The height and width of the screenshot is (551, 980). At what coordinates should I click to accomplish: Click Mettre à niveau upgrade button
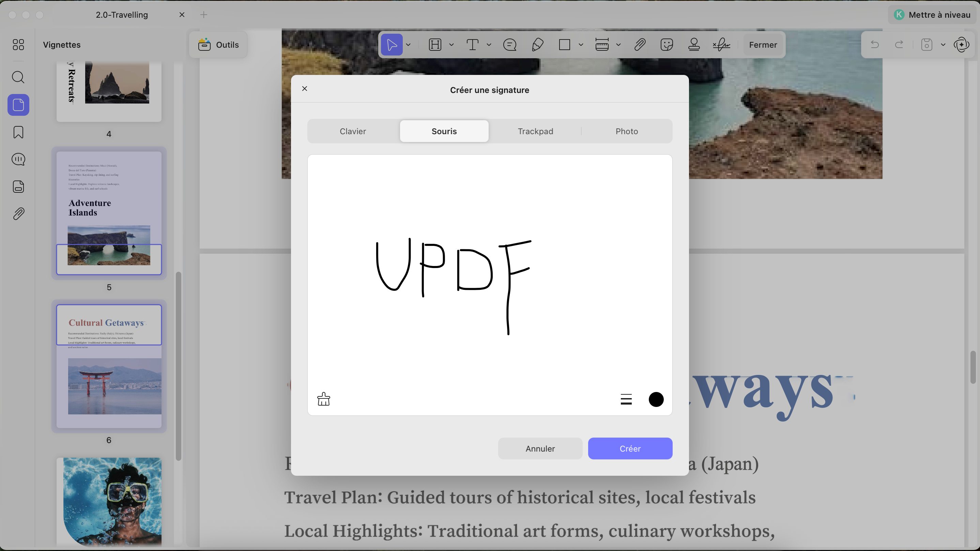point(932,14)
